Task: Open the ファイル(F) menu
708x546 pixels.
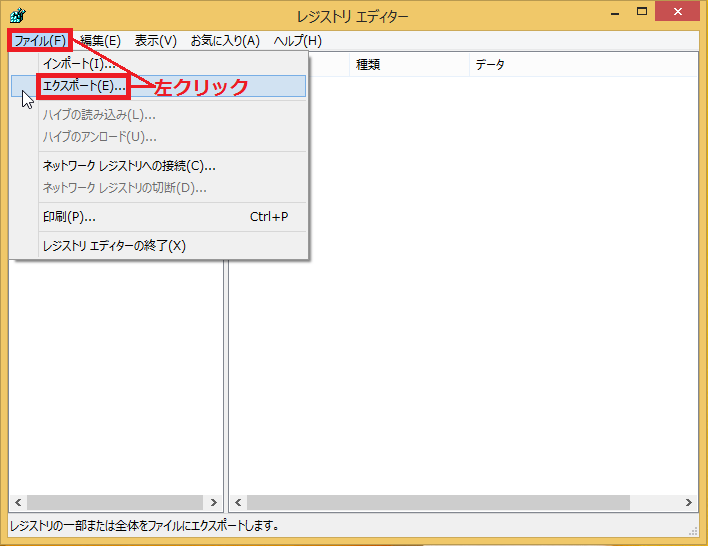Action: (40, 41)
